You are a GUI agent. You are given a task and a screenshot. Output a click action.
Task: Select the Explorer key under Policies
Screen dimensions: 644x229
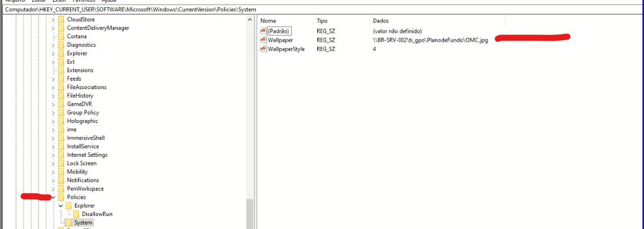point(85,205)
